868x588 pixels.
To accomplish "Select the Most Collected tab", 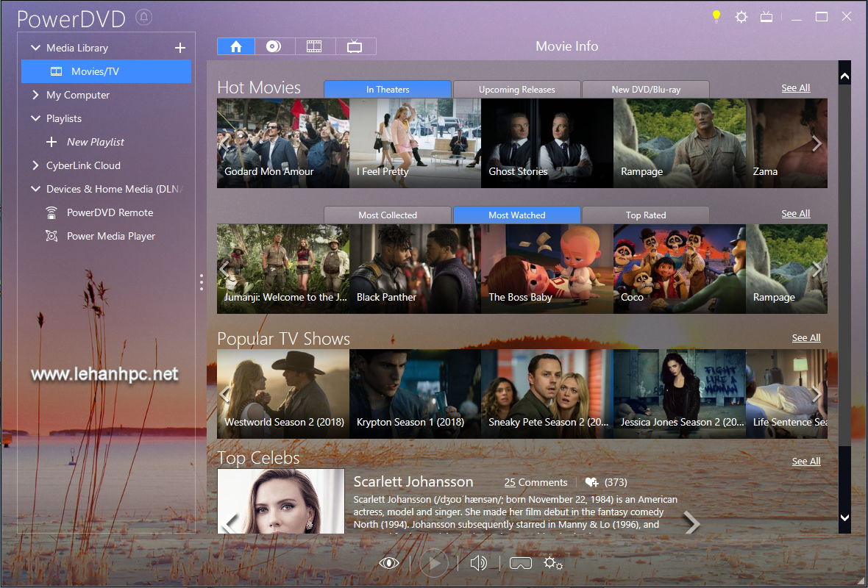I will click(388, 215).
